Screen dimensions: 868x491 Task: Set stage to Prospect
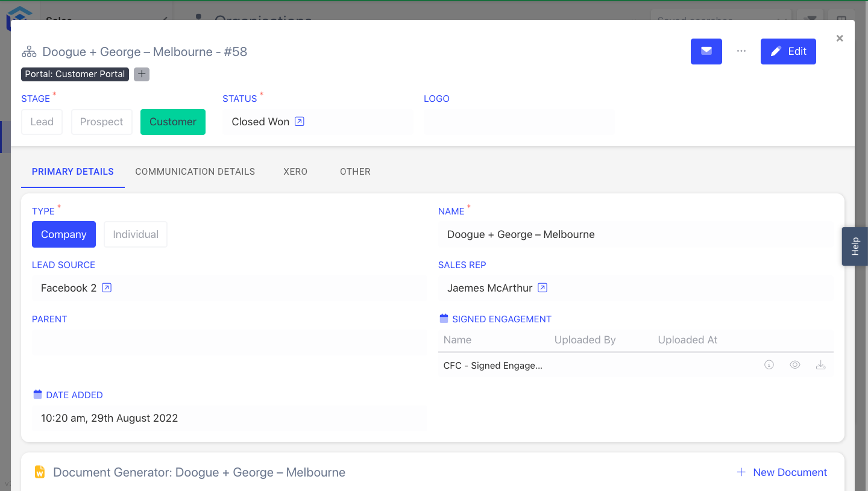(101, 122)
